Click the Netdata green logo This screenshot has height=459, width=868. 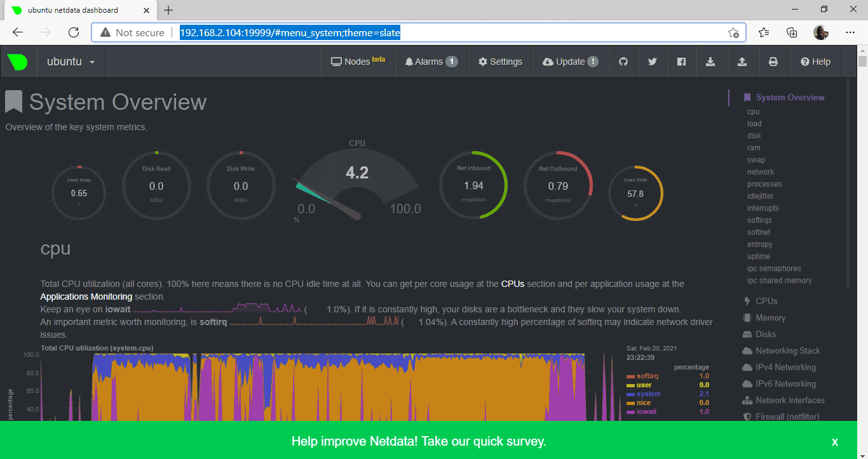point(17,62)
